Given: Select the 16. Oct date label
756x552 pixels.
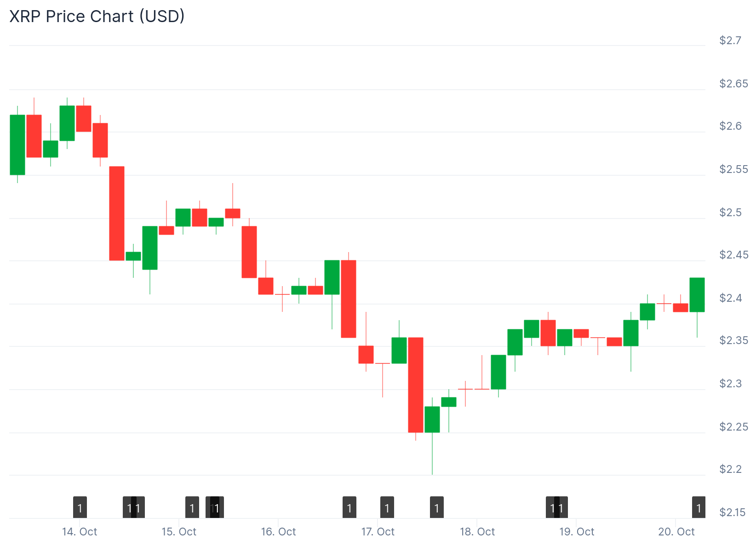Looking at the screenshot, I should (x=278, y=532).
